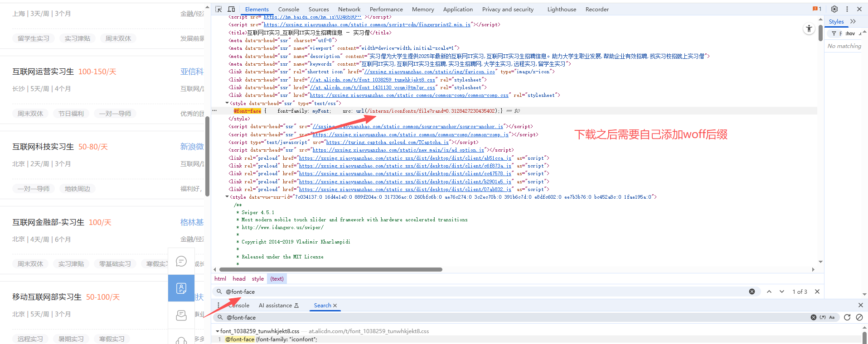
Task: Open the 互联网运营实习生 job listing
Action: [x=43, y=72]
